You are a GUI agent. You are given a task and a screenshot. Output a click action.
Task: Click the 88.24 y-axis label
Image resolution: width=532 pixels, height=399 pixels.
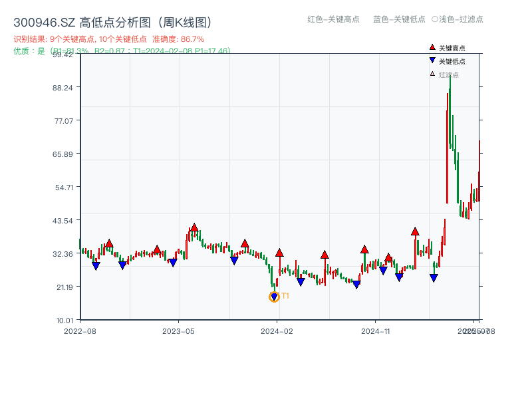point(63,88)
